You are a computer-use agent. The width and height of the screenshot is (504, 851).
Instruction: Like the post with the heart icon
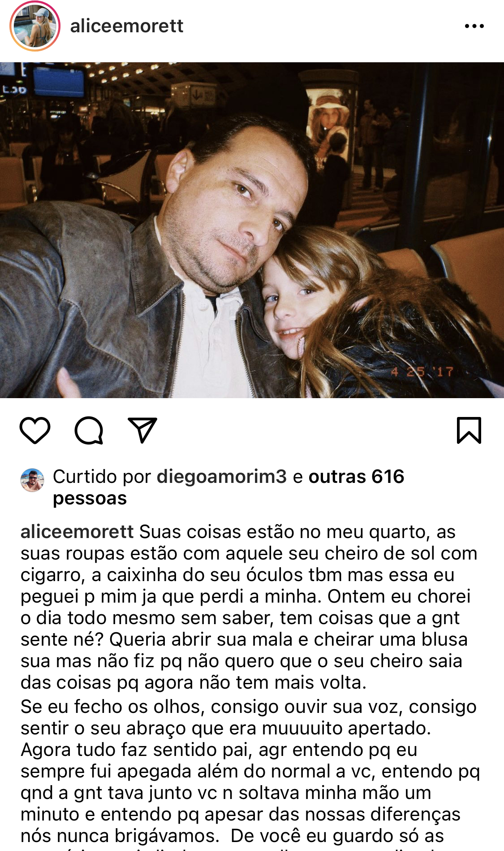35,430
